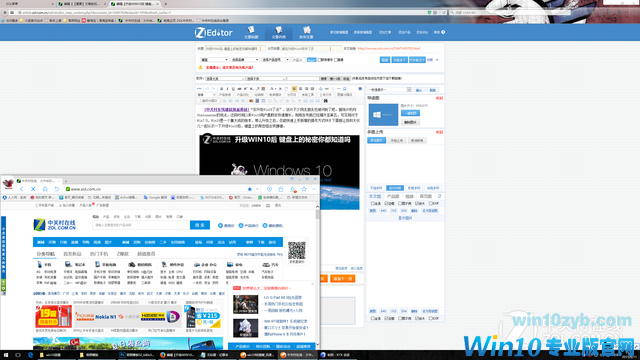Screen dimensions: 640x360
Task: Open the Windows Start menu
Action: point(6,355)
